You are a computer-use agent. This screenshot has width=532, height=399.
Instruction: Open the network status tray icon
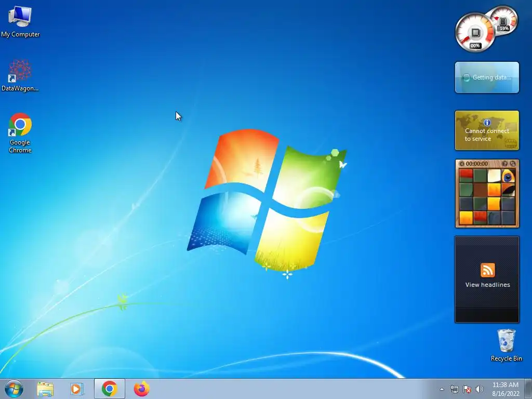click(454, 389)
